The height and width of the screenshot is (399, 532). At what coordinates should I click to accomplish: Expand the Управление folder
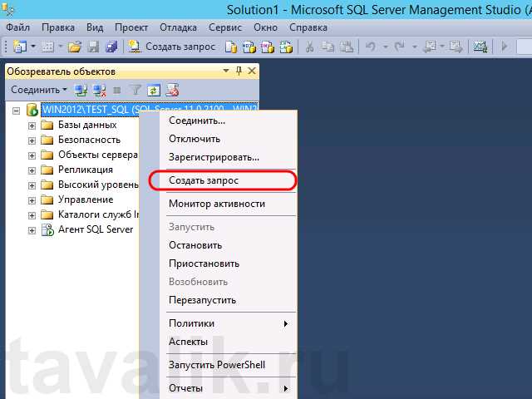pyautogui.click(x=32, y=200)
